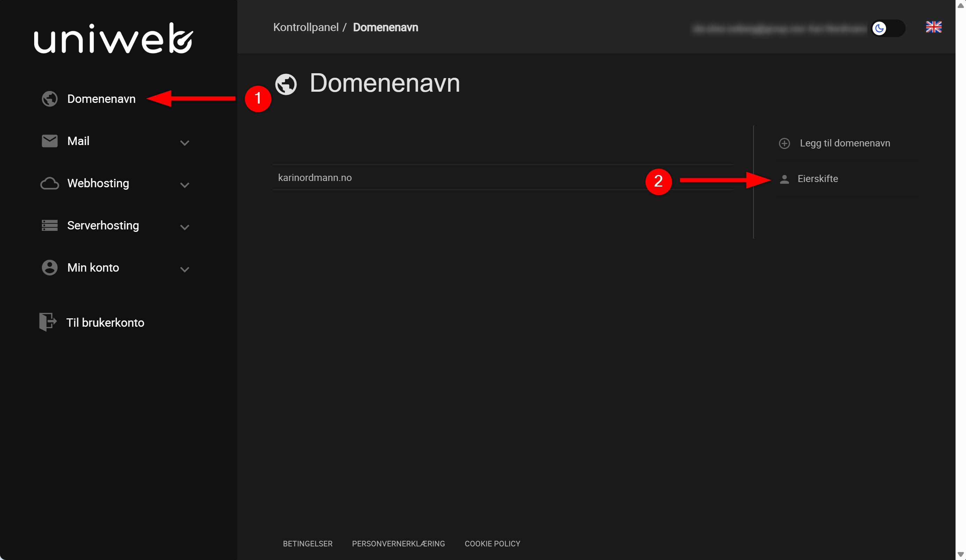Image resolution: width=966 pixels, height=560 pixels.
Task: Click the Til brukerkonto exit icon
Action: coord(48,322)
